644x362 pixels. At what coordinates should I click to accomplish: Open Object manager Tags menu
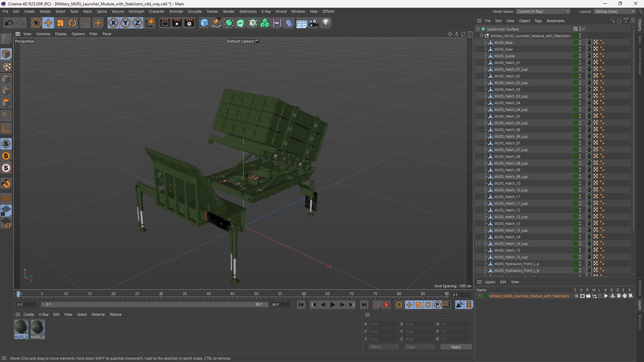point(538,21)
